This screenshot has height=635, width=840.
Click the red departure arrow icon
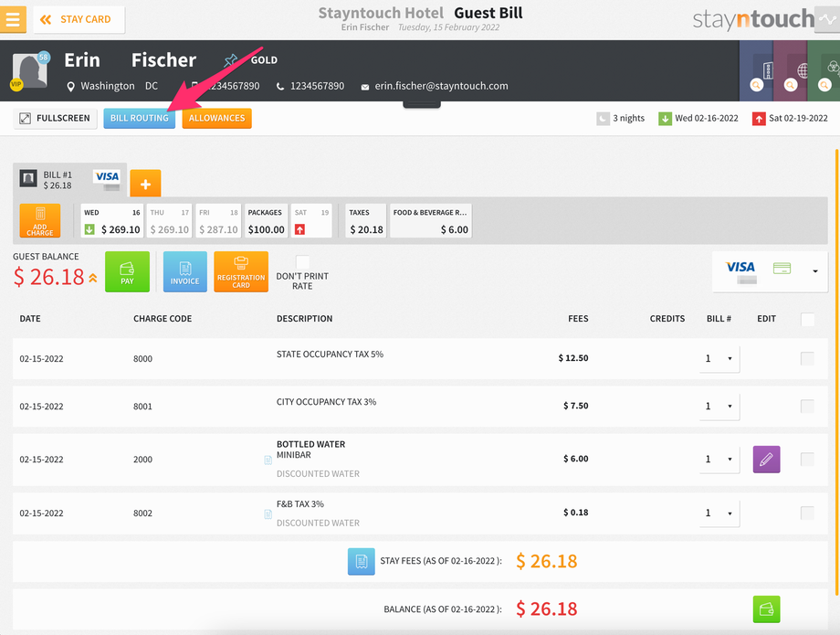pyautogui.click(x=759, y=119)
